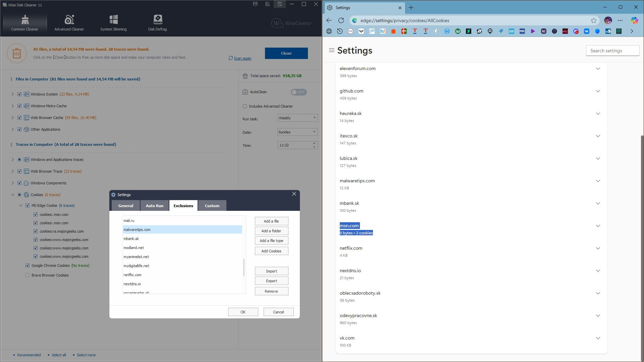The height and width of the screenshot is (362, 644).
Task: Select the Edge Settings browser tab
Action: point(365,8)
